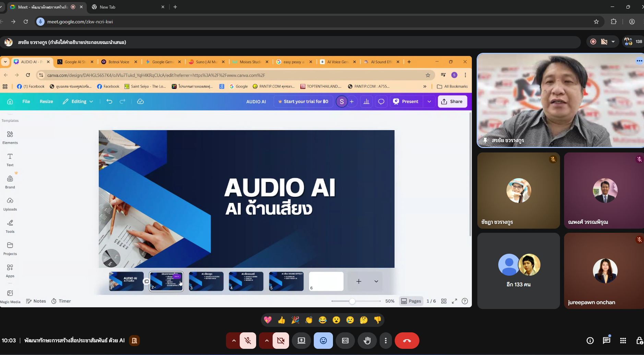
Task: Click the raise hand icon
Action: 367,341
